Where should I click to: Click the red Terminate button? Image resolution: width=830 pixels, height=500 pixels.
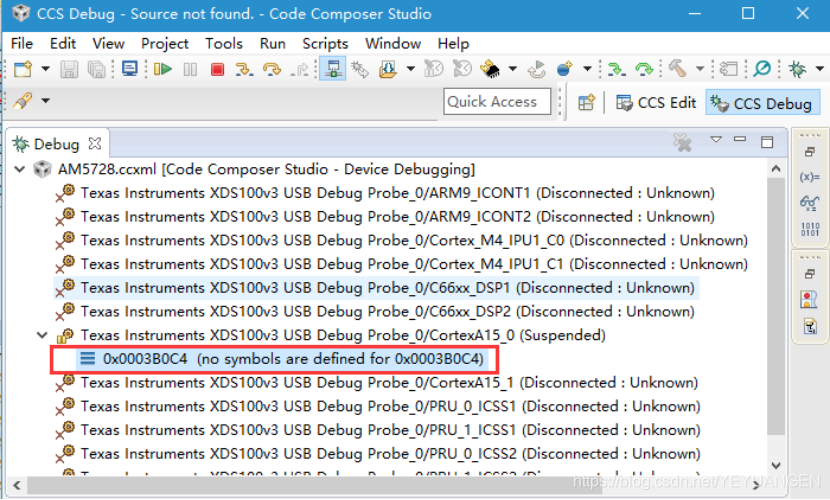(x=217, y=70)
